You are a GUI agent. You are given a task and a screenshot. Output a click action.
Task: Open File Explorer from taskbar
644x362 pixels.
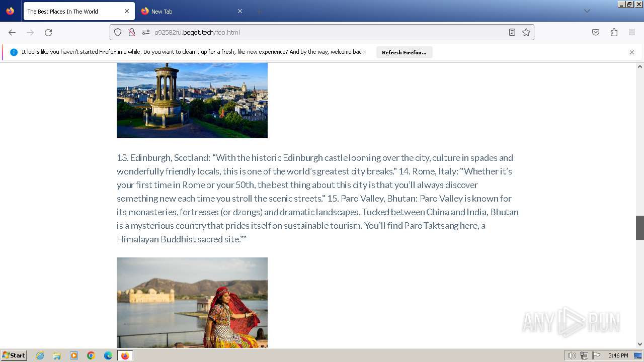pos(57,355)
